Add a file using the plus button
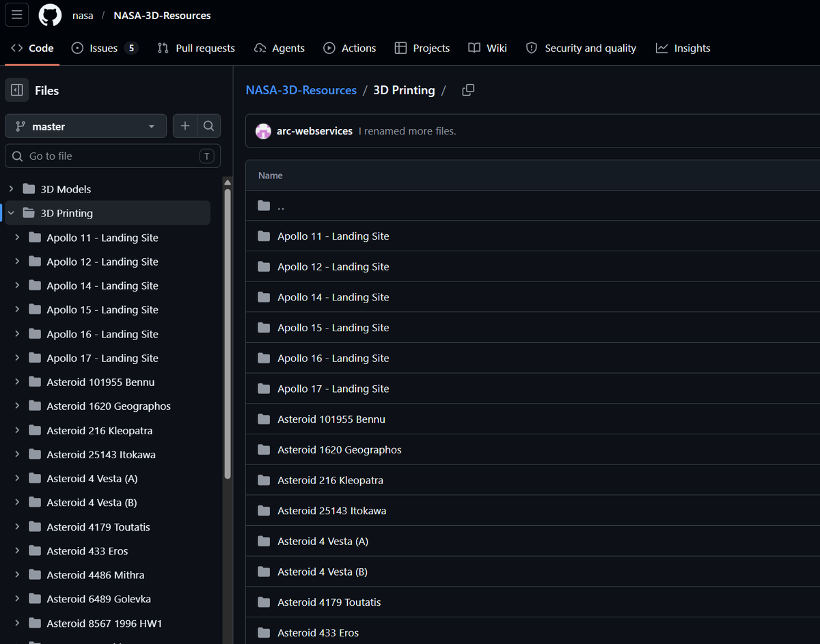820x644 pixels. [184, 126]
